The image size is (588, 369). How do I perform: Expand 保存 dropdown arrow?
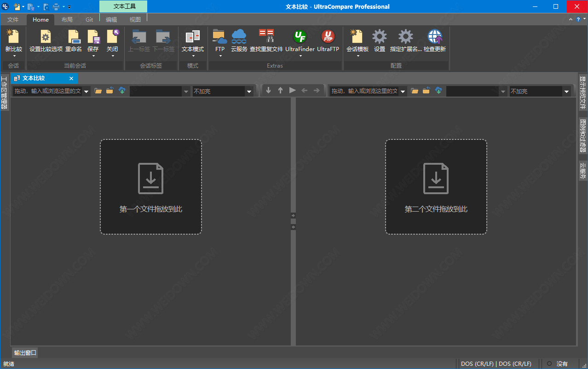[x=93, y=56]
